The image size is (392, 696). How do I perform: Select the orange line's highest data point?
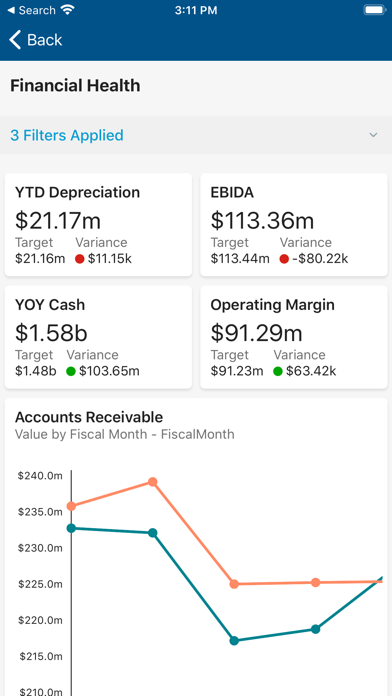click(x=152, y=482)
